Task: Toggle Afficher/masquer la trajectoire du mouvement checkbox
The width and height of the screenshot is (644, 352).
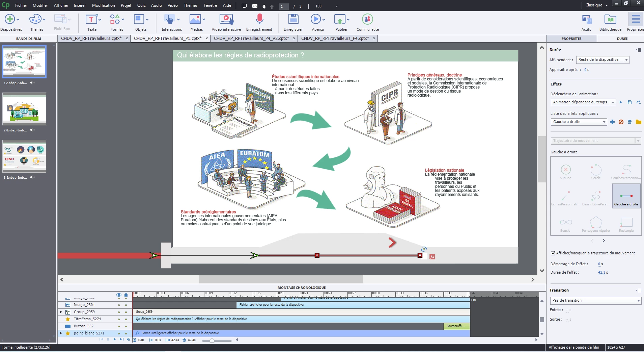Action: (x=553, y=253)
